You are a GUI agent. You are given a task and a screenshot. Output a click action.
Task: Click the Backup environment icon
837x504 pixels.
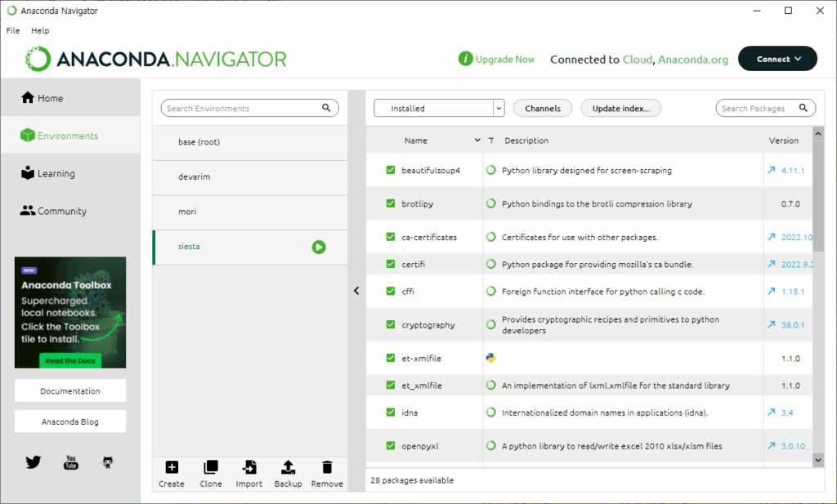click(288, 468)
